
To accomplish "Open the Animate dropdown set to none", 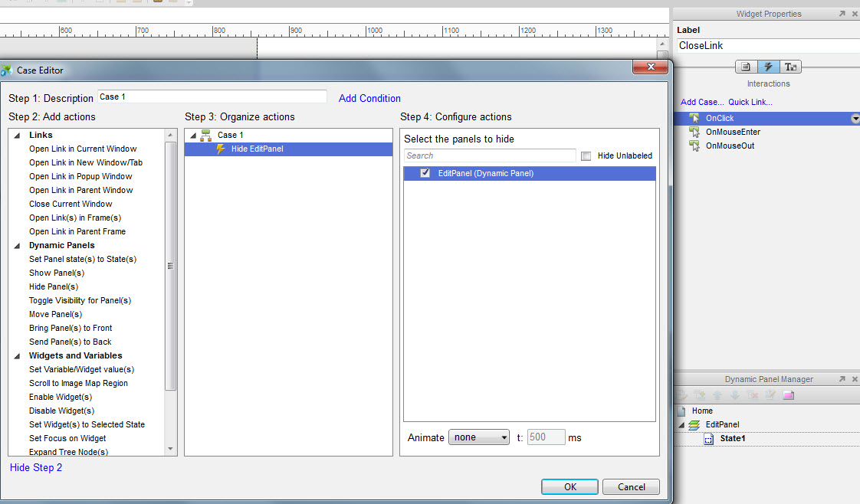I will click(x=479, y=437).
